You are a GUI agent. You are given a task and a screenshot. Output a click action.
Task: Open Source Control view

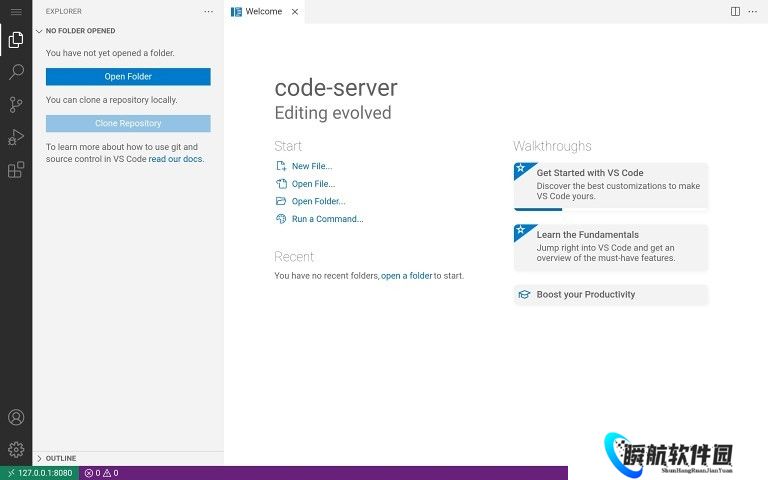(x=16, y=105)
